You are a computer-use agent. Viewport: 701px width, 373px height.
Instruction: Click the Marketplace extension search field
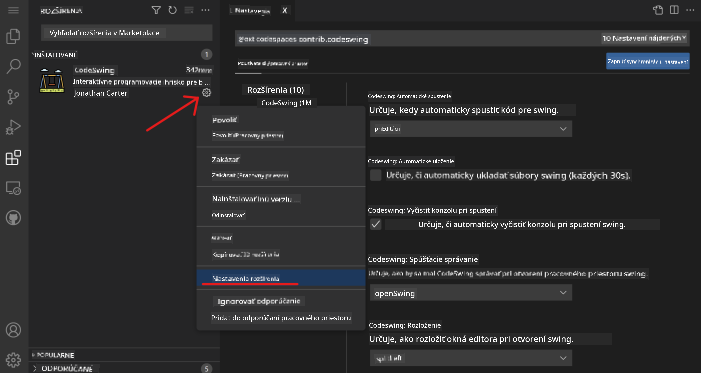(127, 33)
